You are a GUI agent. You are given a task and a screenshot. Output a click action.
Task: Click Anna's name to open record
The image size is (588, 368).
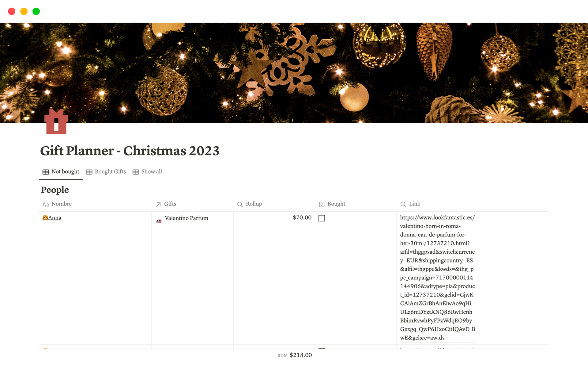click(54, 218)
